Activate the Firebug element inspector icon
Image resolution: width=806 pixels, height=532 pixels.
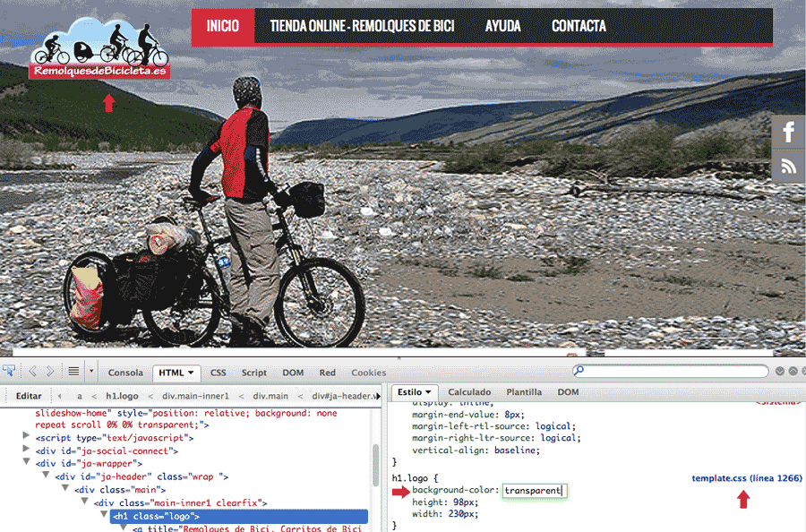click(9, 371)
